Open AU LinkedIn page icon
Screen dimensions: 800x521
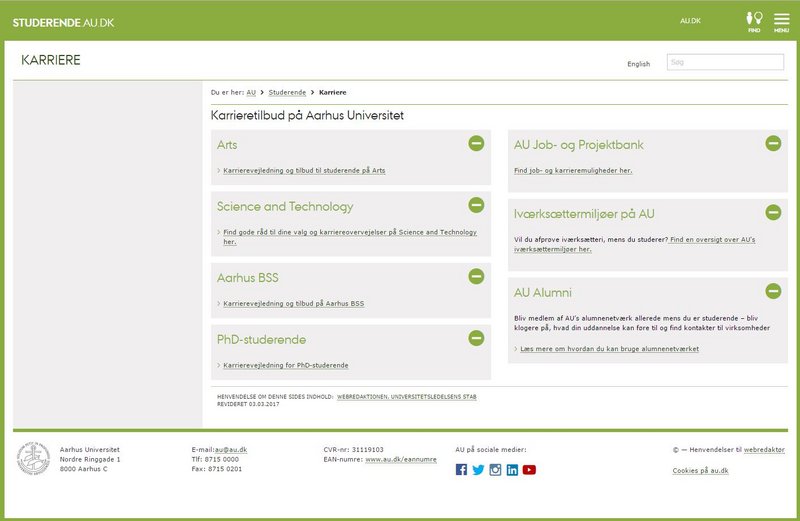point(512,469)
